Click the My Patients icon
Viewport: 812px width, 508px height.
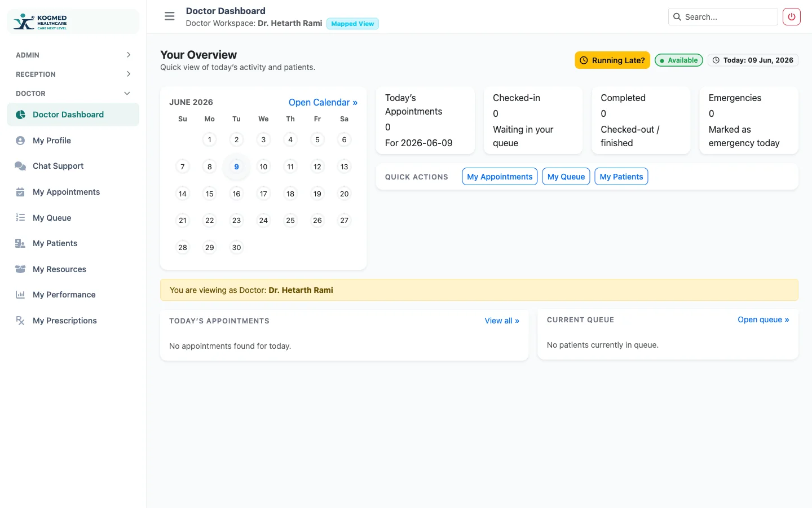click(x=20, y=243)
